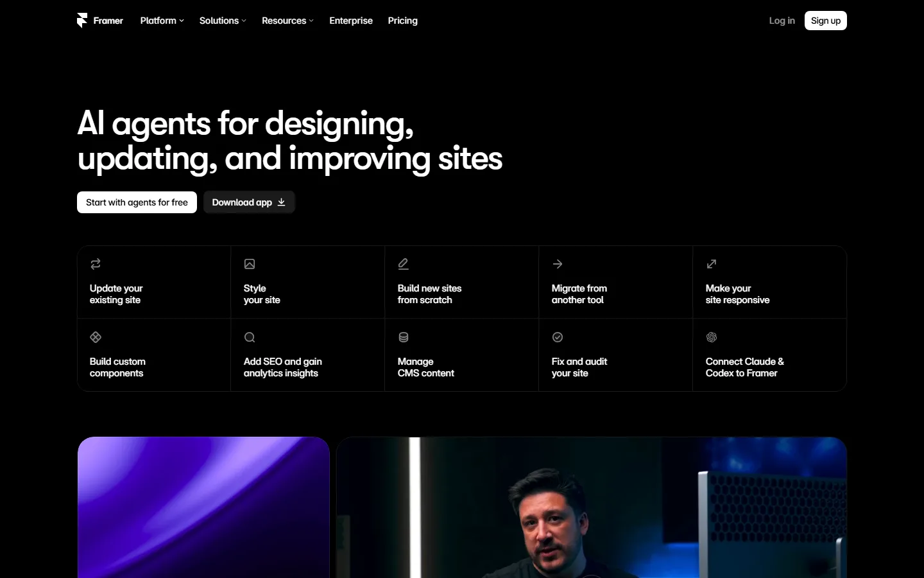
Task: Select Make your site responsive
Action: click(x=770, y=282)
